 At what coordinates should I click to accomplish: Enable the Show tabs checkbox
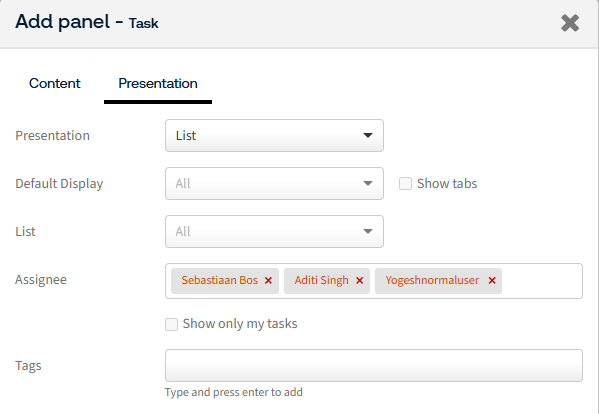click(x=405, y=183)
